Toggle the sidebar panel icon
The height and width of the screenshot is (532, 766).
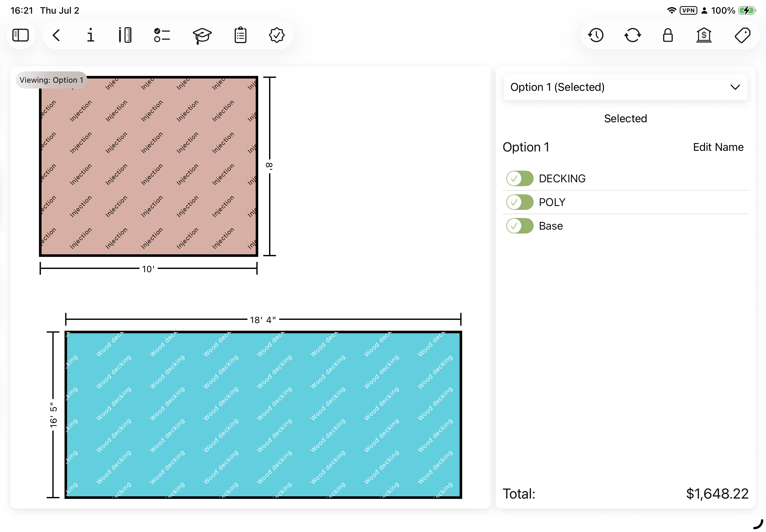point(21,35)
